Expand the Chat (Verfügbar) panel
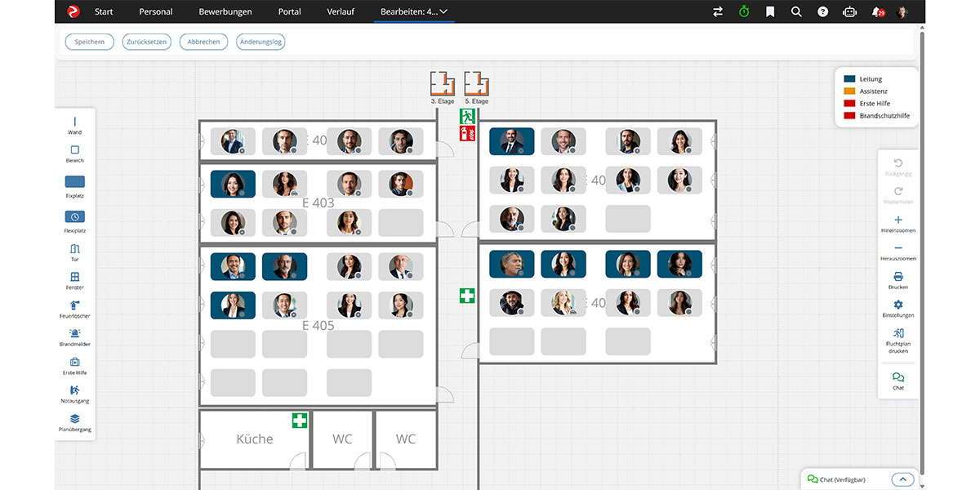 tap(902, 479)
